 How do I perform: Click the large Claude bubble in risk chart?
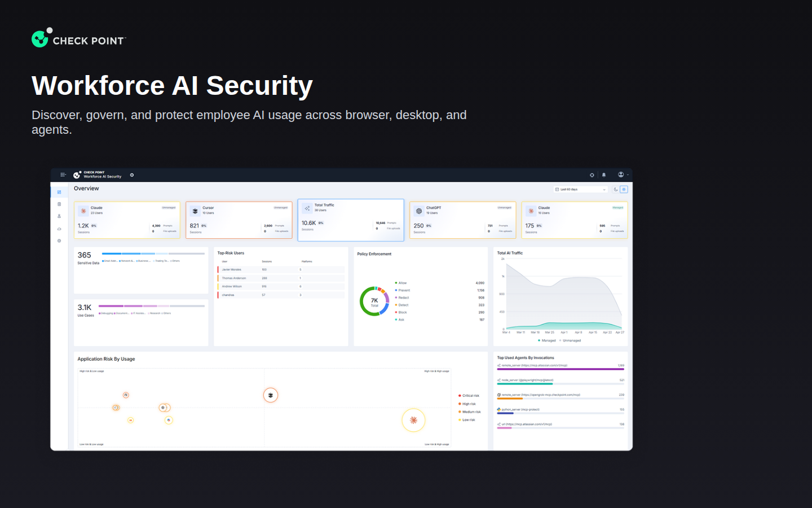pos(413,420)
